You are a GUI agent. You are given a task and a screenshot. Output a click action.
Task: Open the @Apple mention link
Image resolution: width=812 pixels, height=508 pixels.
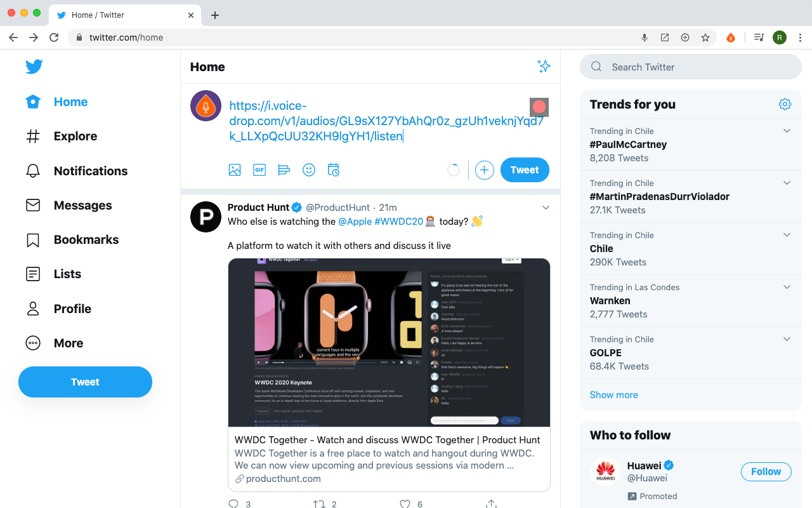tap(355, 221)
